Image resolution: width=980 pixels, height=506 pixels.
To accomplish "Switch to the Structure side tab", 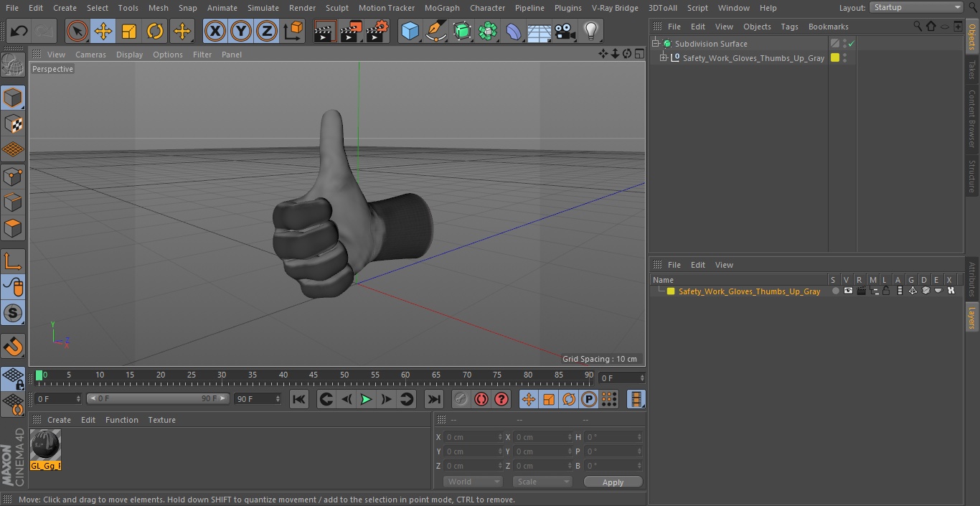I will click(x=972, y=177).
